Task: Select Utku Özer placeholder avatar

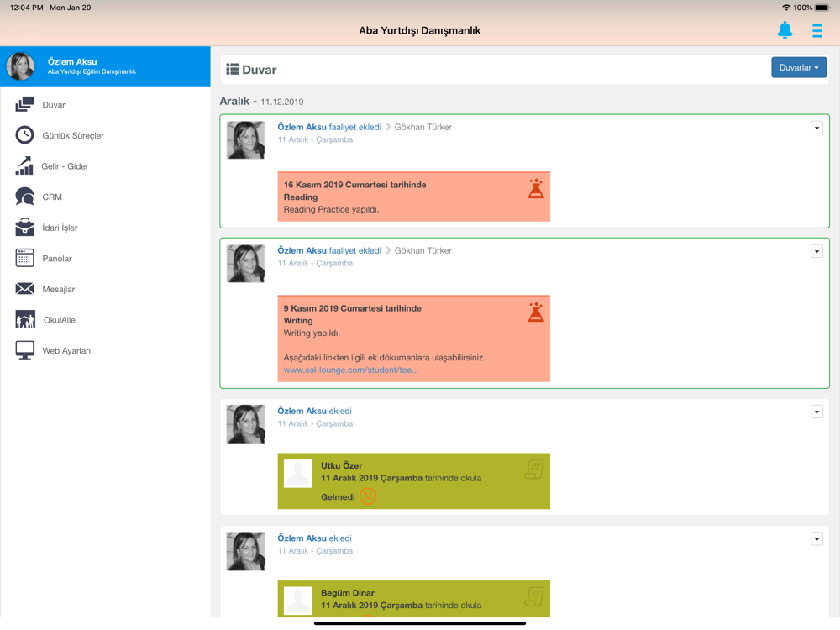Action: 297,473
